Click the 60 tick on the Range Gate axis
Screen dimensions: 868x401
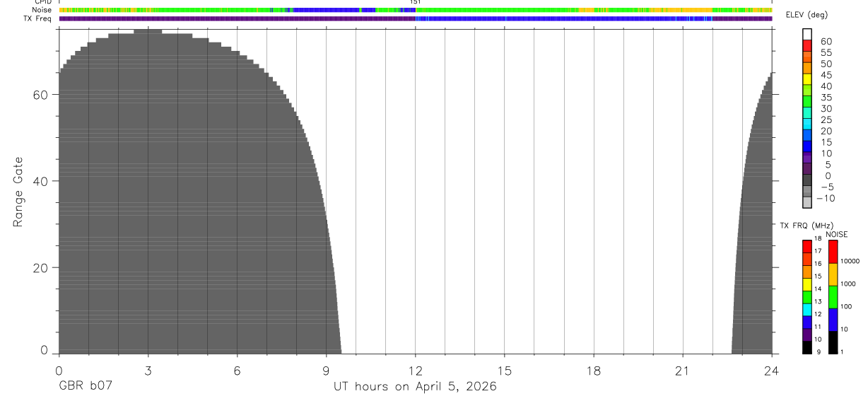[42, 95]
